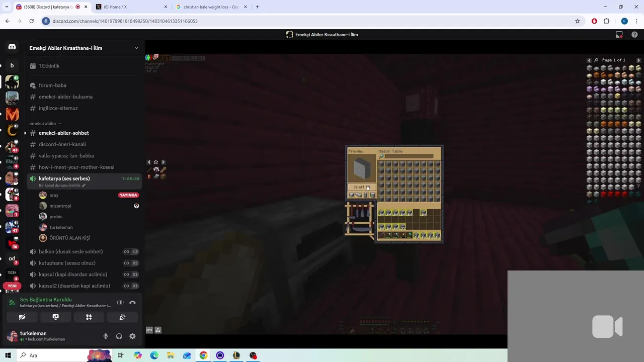
Task: Join balkon (dusuk sesle sohbet) voice channel
Action: pyautogui.click(x=84, y=251)
